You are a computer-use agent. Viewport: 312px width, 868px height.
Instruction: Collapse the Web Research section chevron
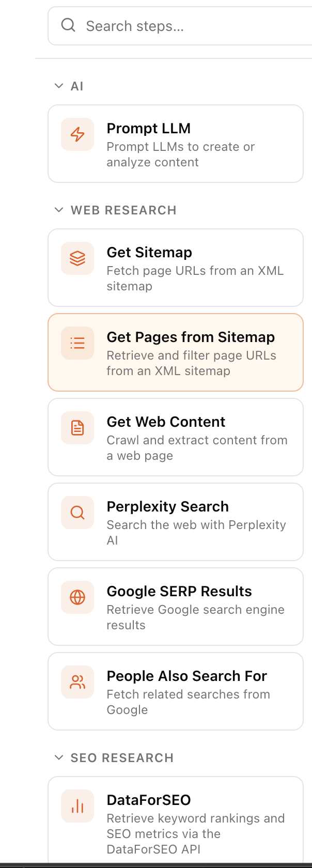click(59, 210)
